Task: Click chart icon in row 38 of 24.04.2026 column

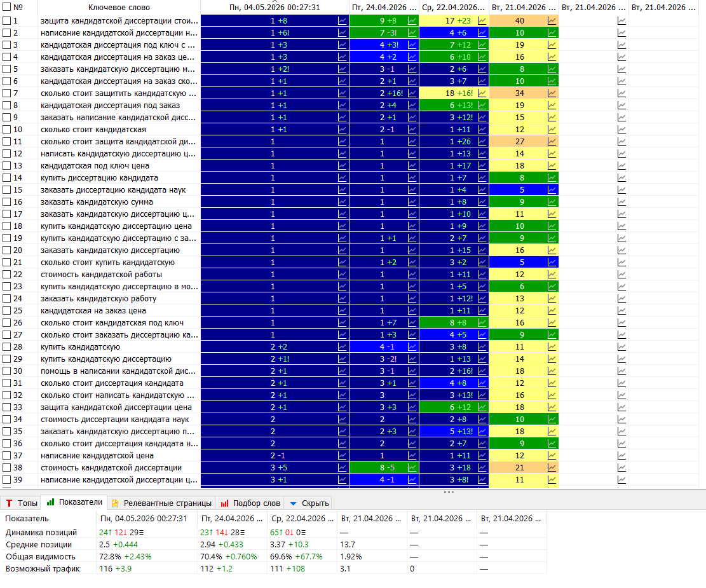Action: pos(412,468)
